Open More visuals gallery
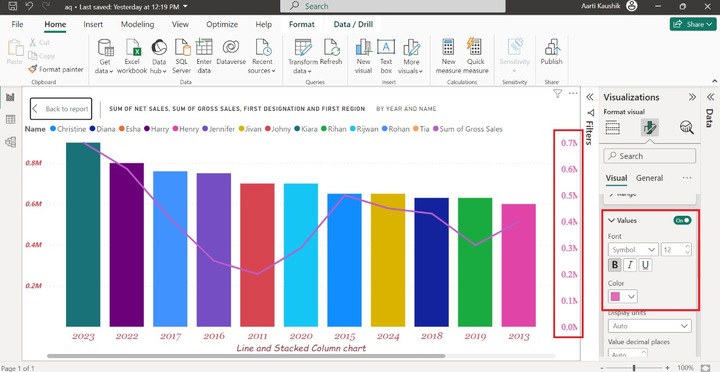Screen dimensions: 720x372 pos(411,56)
